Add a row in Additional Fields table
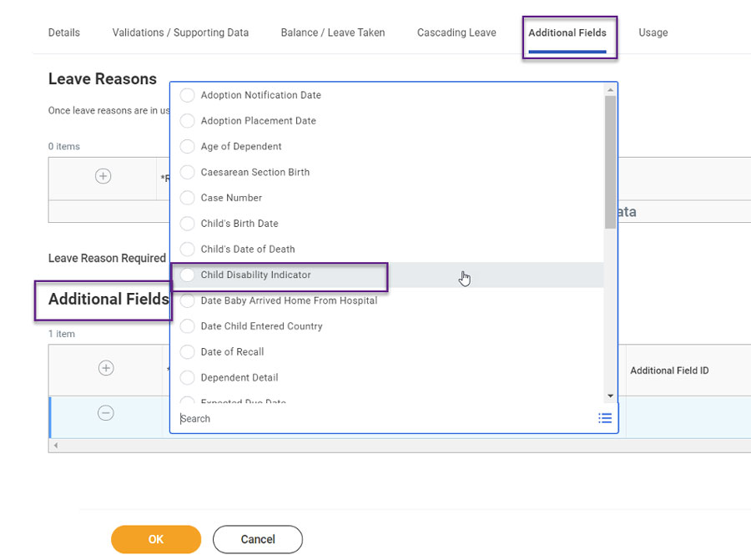 coord(106,368)
